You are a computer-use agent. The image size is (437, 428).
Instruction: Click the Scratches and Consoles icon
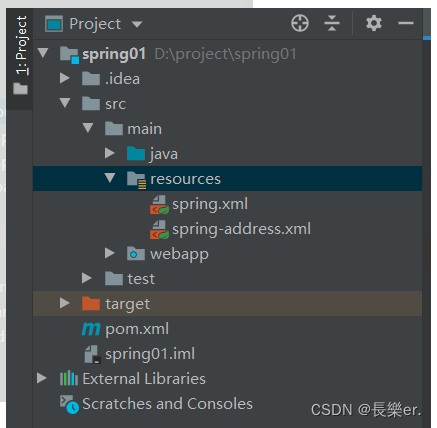(x=69, y=404)
